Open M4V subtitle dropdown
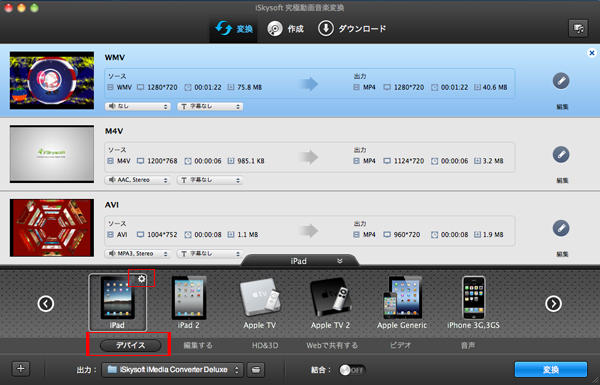This screenshot has height=385, width=600. (210, 180)
